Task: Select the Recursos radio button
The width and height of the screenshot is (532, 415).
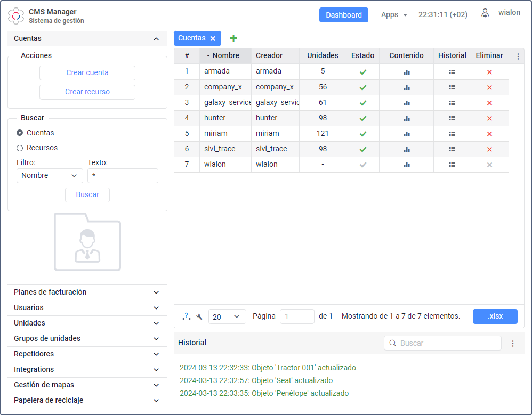Action: coord(20,148)
